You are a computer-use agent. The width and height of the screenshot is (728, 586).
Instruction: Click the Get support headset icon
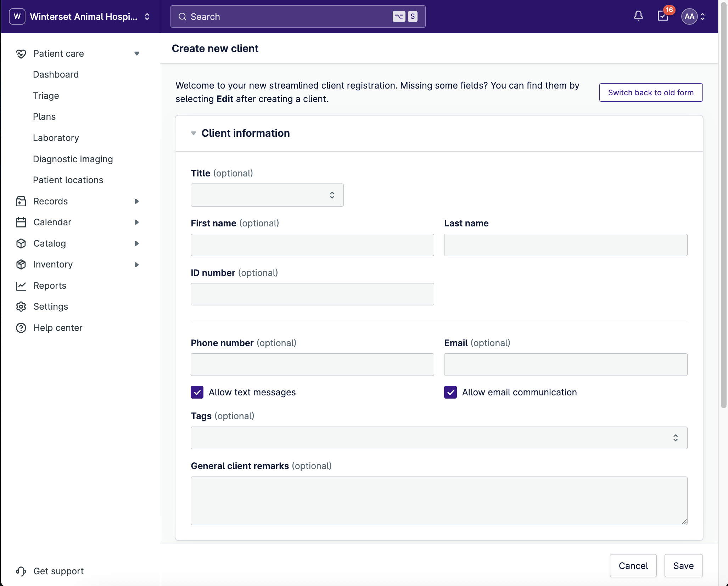coord(21,571)
